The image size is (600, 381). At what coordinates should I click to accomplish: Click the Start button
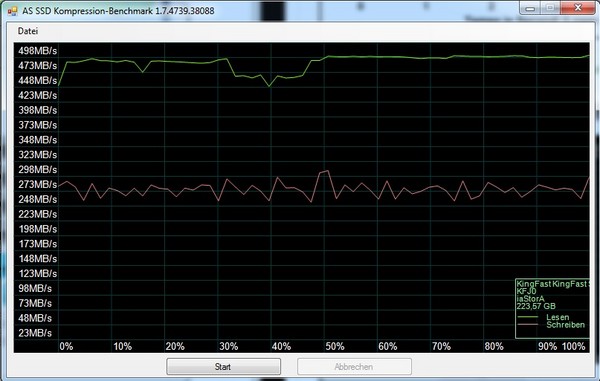point(223,366)
